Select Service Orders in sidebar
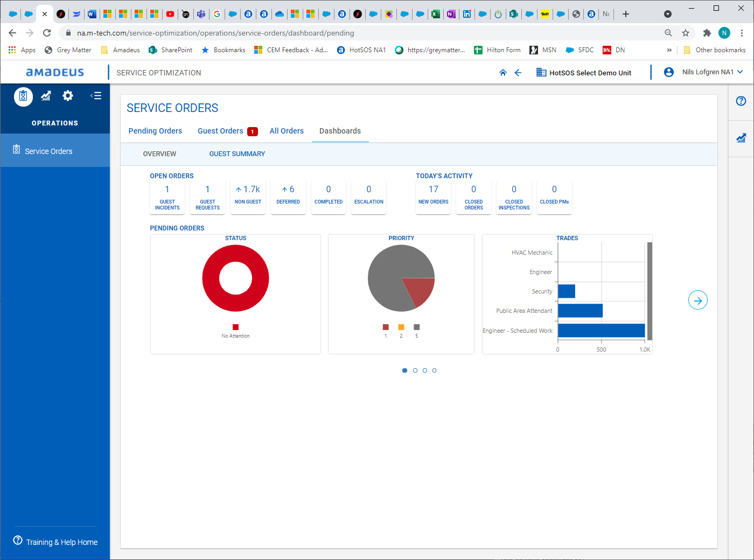The width and height of the screenshot is (754, 560). (55, 151)
